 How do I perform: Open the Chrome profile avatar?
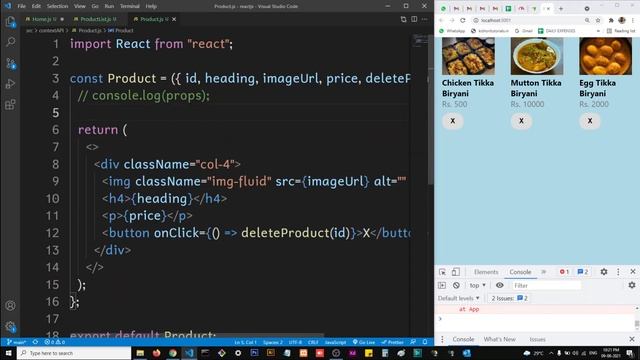(x=622, y=20)
